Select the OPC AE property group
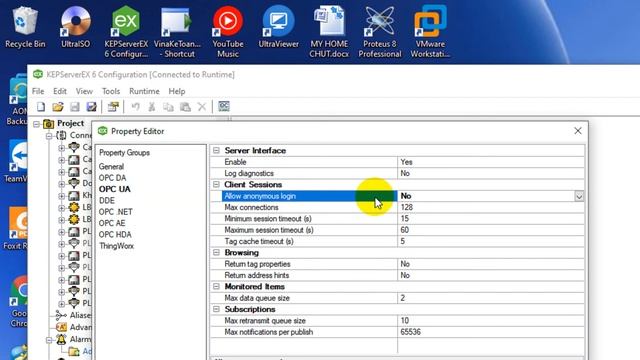Image resolution: width=640 pixels, height=360 pixels. click(112, 223)
